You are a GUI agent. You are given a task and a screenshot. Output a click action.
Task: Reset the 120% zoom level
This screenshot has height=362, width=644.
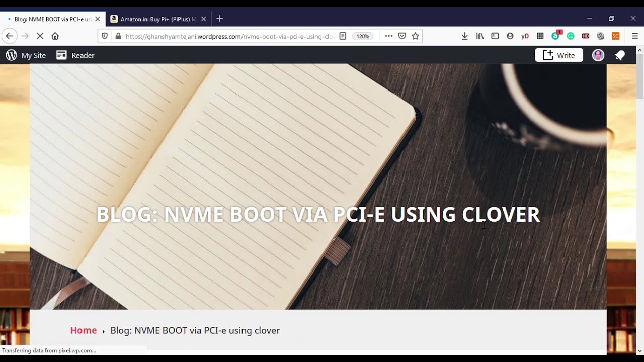pos(363,36)
